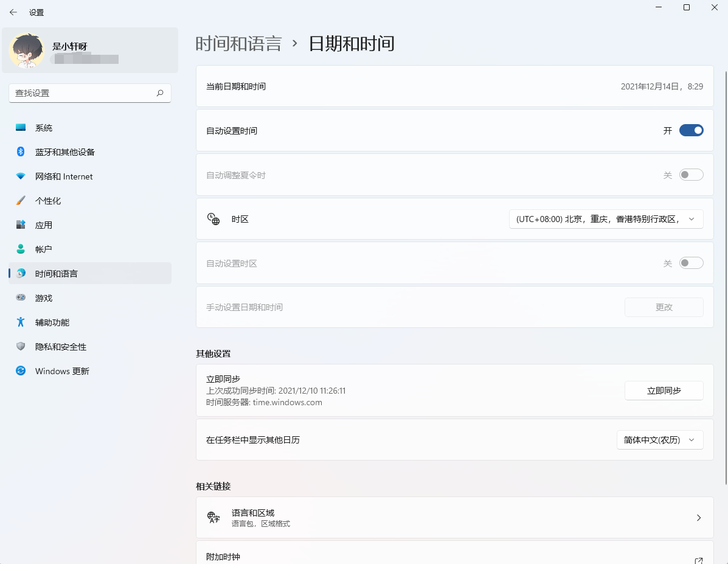Open 游戏 settings
Screen dimensions: 728x564
pyautogui.click(x=90, y=298)
